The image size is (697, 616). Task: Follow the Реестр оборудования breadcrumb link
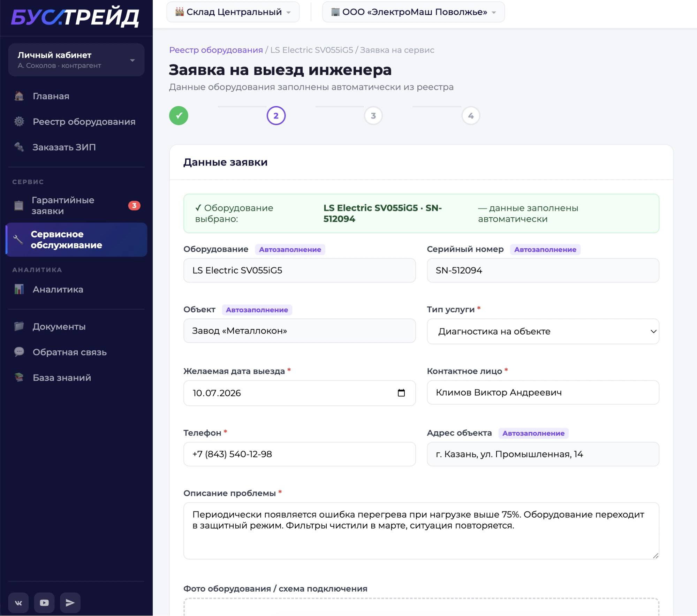click(x=216, y=50)
